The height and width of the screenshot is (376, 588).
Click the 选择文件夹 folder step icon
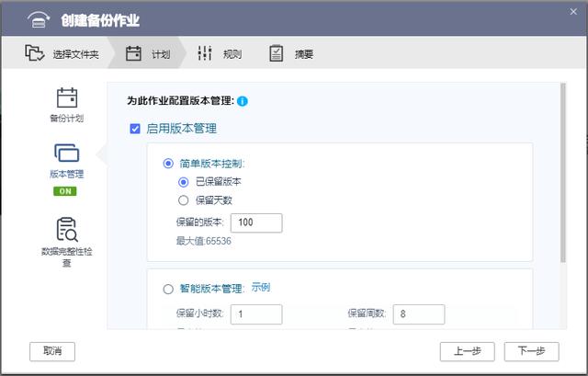click(x=35, y=53)
